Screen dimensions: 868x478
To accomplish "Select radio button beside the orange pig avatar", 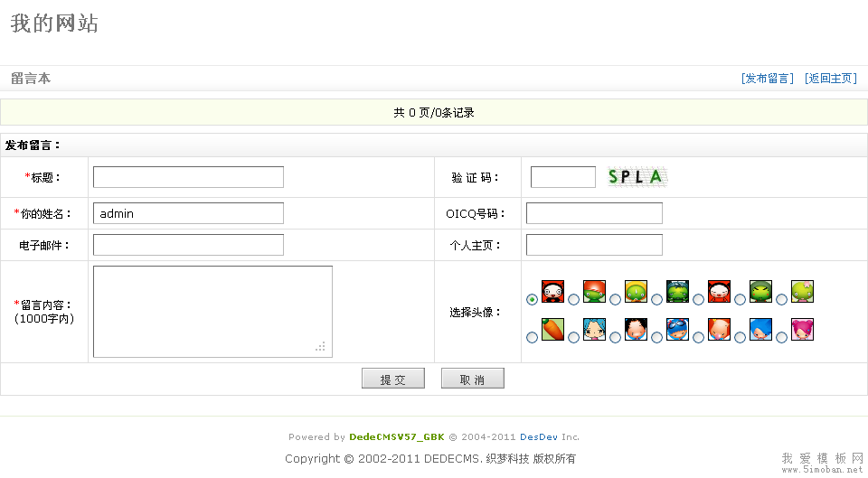I will click(x=698, y=337).
